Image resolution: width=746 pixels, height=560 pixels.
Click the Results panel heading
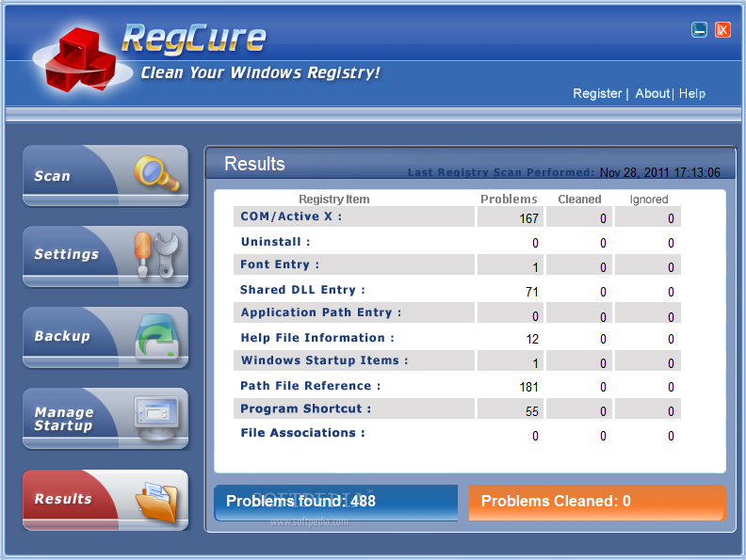coord(254,164)
